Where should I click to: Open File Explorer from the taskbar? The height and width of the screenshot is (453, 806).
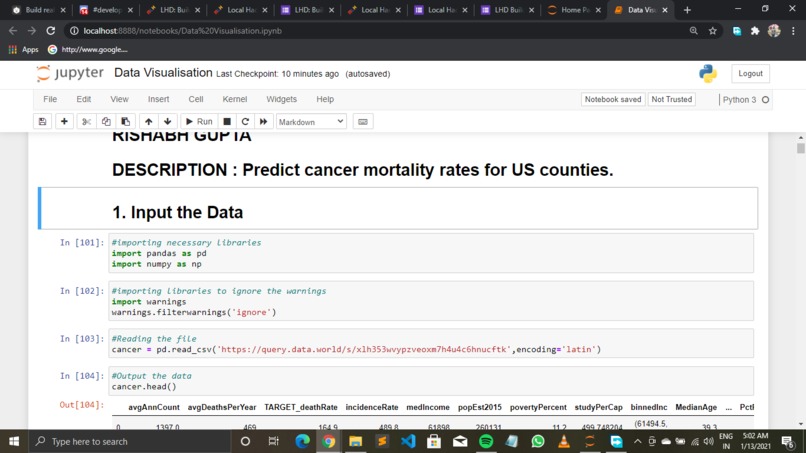tap(355, 441)
